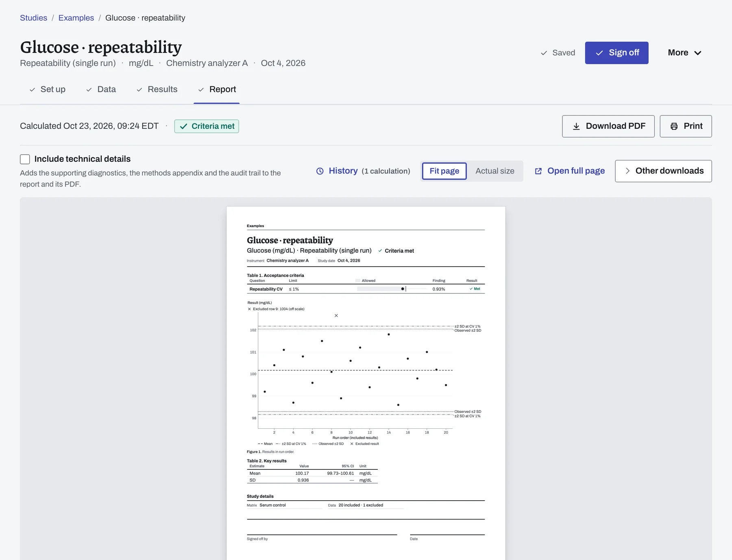Viewport: 732px width, 560px height.
Task: Click the Download PDF button
Action: [608, 126]
